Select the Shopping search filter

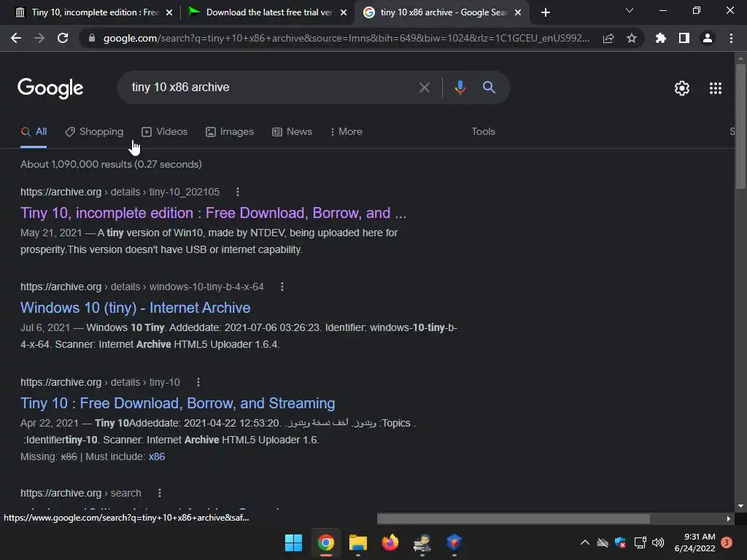pyautogui.click(x=94, y=132)
